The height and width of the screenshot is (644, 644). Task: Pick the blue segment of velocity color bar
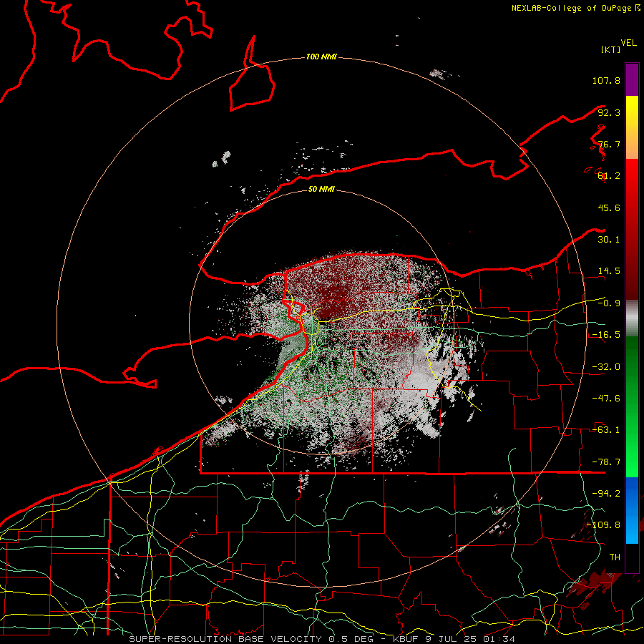pyautogui.click(x=632, y=510)
